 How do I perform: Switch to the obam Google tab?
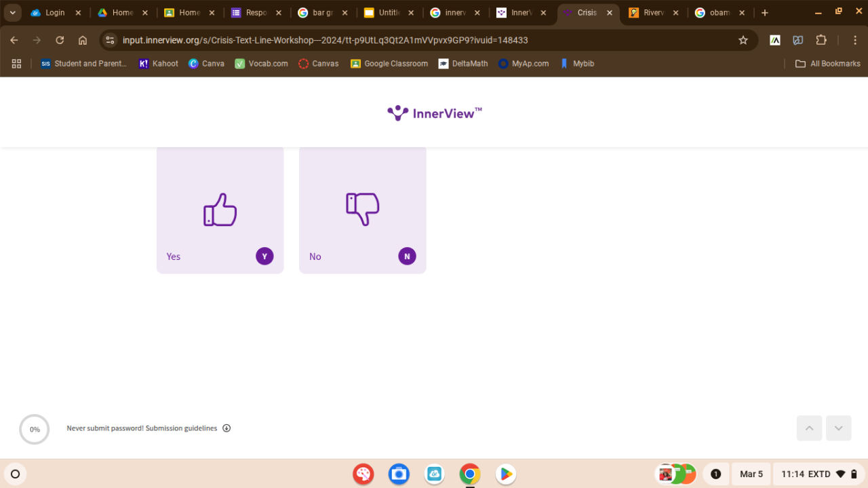(x=719, y=13)
